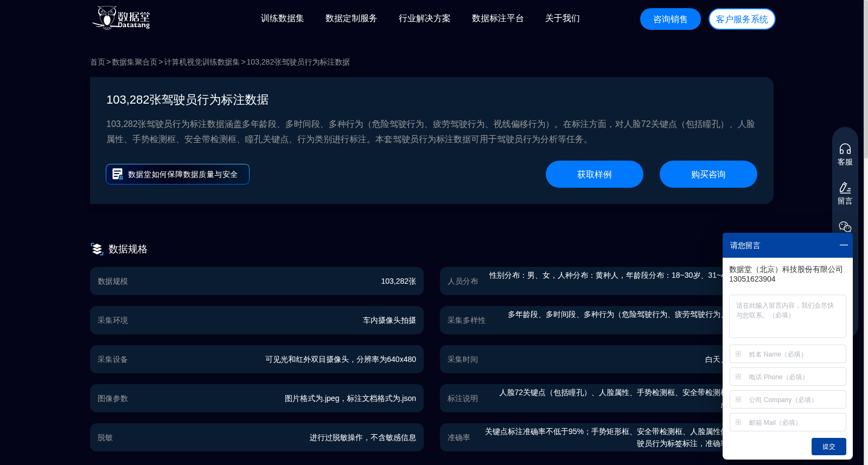Click the 客服 headset icon in sidebar
This screenshot has height=465, width=868.
coord(845,149)
